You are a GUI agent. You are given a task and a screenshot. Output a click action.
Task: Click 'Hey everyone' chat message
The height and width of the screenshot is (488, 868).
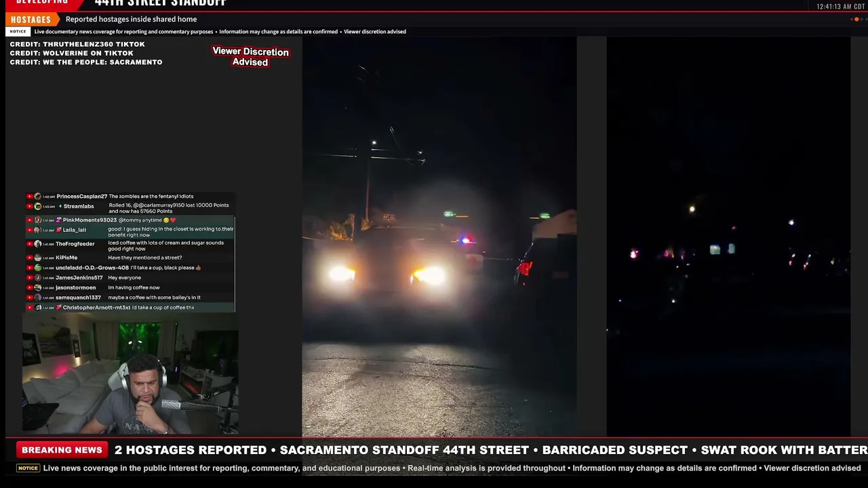(124, 278)
